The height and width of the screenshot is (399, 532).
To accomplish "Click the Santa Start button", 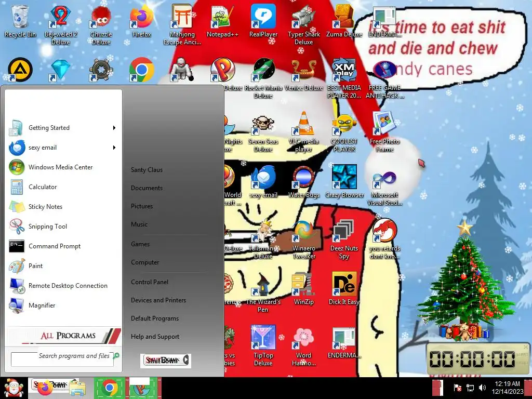I will coord(13,388).
